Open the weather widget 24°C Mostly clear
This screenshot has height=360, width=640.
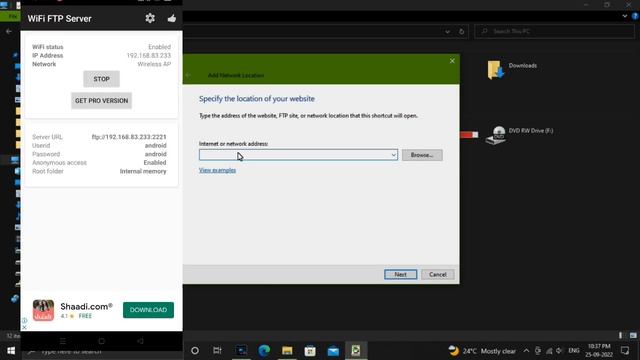pyautogui.click(x=482, y=351)
